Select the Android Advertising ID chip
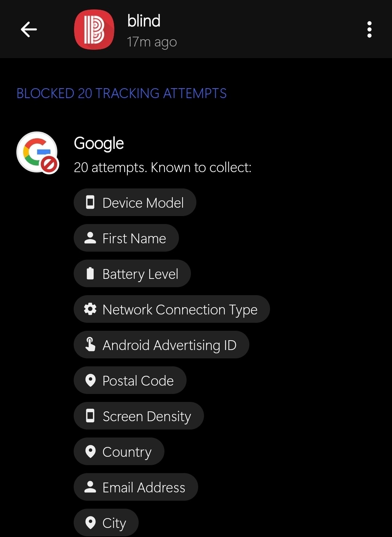Viewport: 392px width, 537px height. (161, 345)
